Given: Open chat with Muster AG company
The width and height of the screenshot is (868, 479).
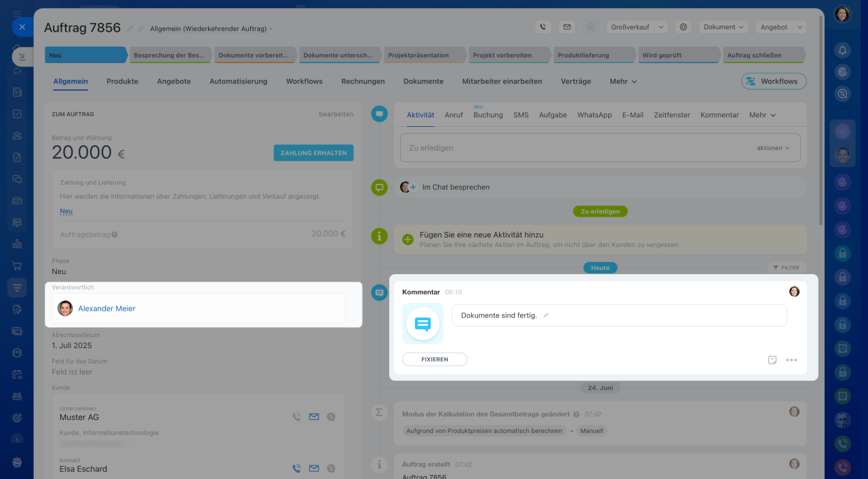Looking at the screenshot, I should click(x=331, y=417).
